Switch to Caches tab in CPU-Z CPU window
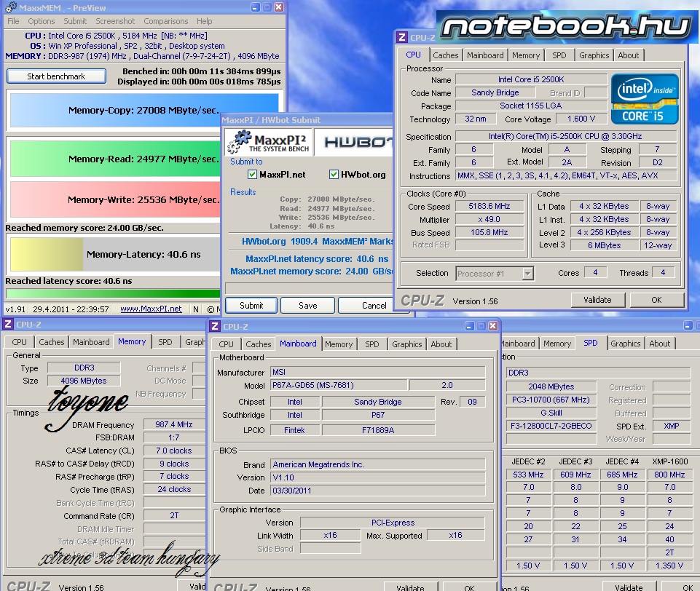 pyautogui.click(x=446, y=55)
